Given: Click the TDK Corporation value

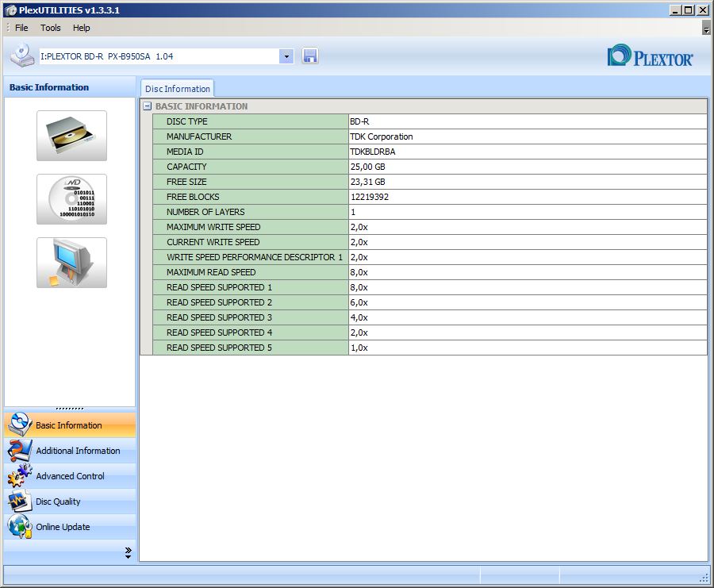Looking at the screenshot, I should [382, 136].
